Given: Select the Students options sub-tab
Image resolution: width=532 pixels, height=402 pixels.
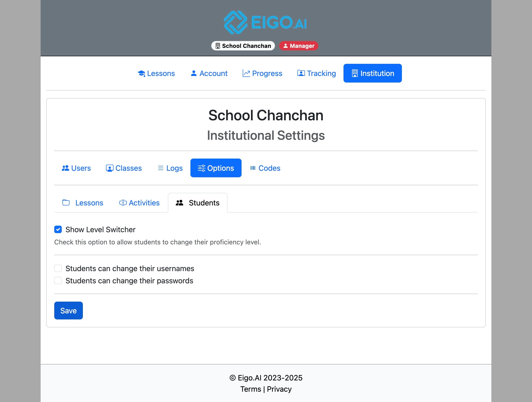Looking at the screenshot, I should point(198,203).
